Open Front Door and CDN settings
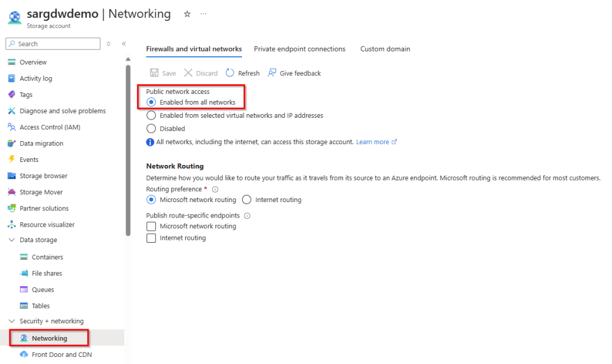This screenshot has width=612, height=364. click(62, 354)
